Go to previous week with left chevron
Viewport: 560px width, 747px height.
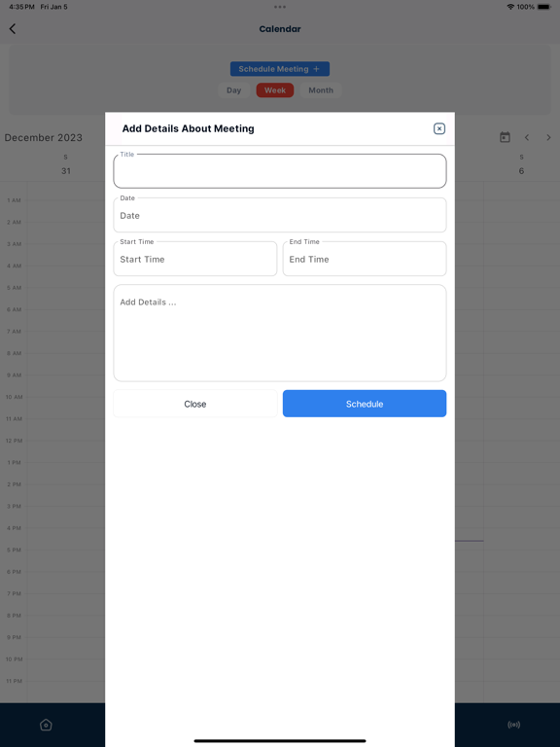click(x=527, y=137)
